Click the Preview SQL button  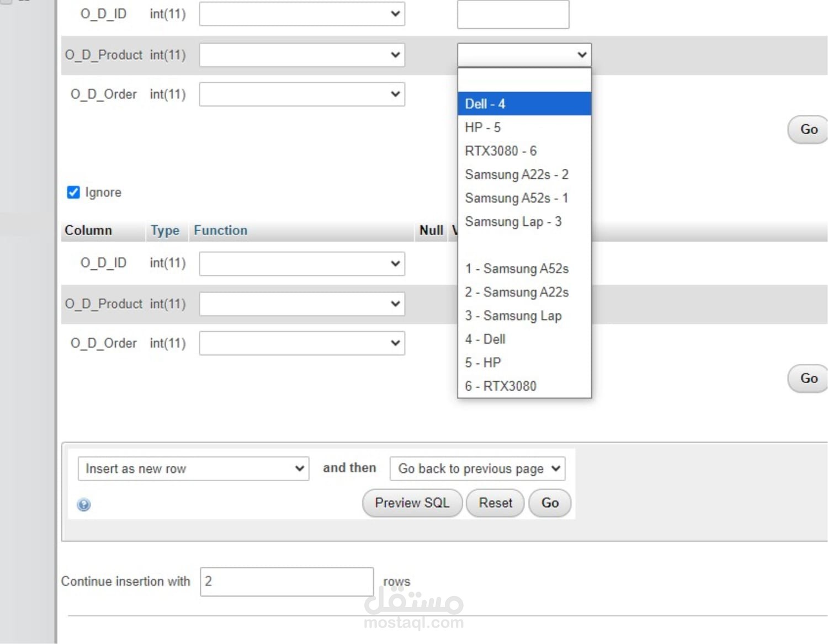pyautogui.click(x=412, y=503)
